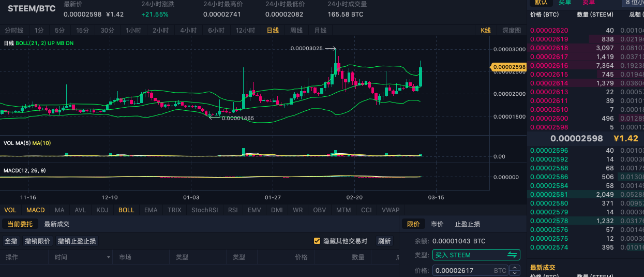Enable the TRIX indicator
Image resolution: width=644 pixels, height=277 pixels.
(x=174, y=210)
